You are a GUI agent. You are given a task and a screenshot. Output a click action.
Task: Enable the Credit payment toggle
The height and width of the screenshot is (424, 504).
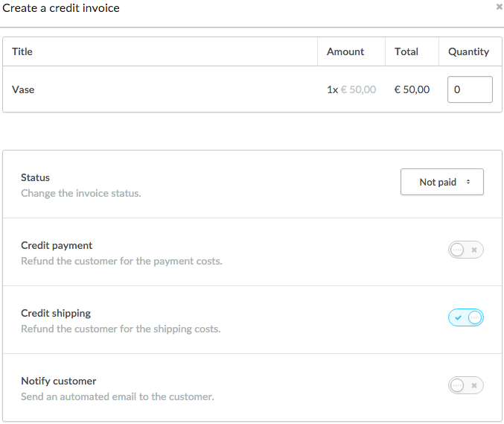click(x=466, y=250)
